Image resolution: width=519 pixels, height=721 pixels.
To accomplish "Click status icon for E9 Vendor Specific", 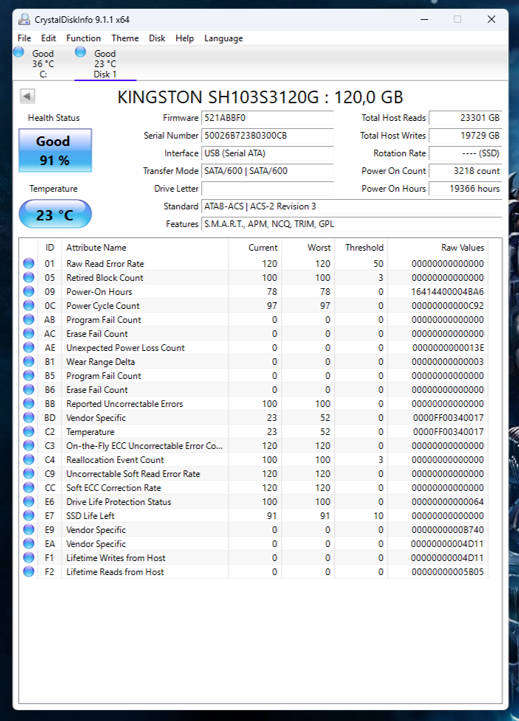I will 29,530.
